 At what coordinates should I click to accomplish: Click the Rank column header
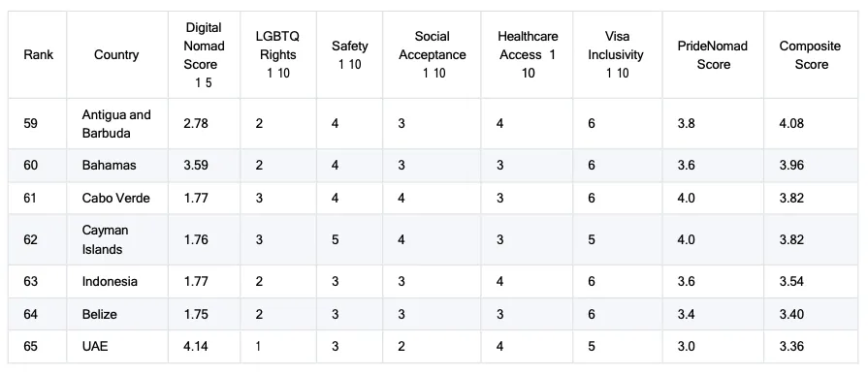(x=38, y=55)
